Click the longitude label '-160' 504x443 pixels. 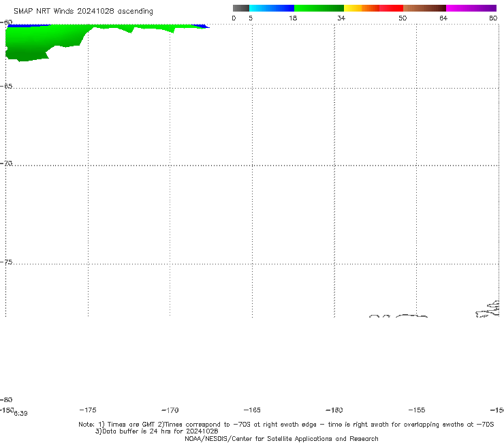[x=334, y=410]
